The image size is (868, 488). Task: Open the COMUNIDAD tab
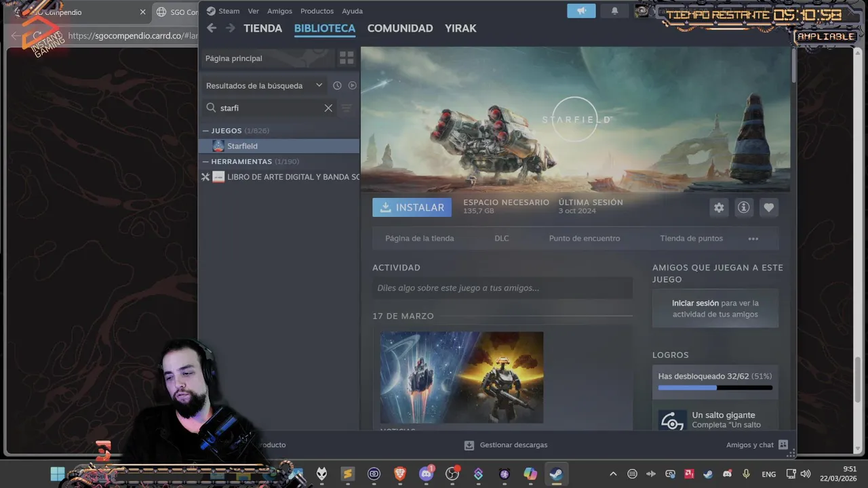[399, 28]
